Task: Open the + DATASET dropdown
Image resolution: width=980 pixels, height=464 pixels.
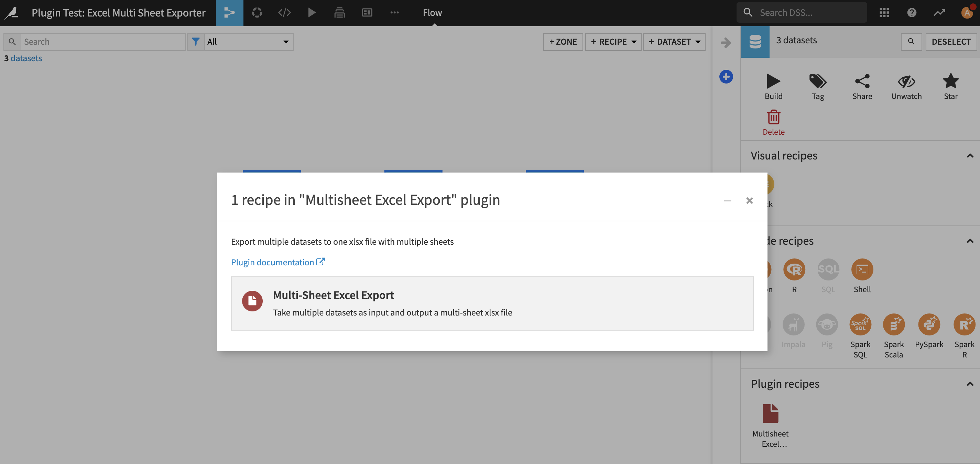Action: point(674,42)
